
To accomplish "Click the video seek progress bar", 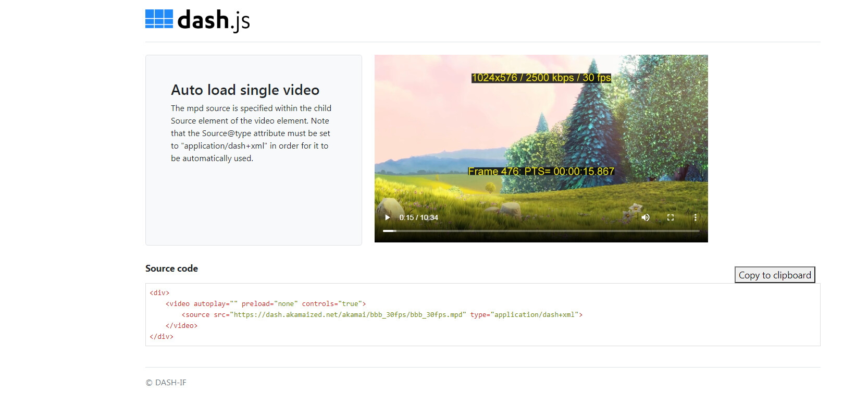I will (x=541, y=230).
